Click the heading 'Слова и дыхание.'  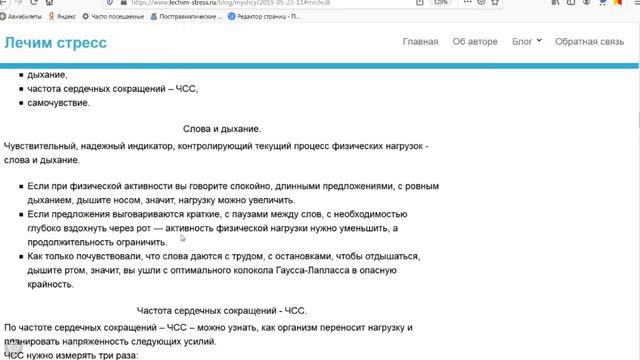pyautogui.click(x=222, y=129)
